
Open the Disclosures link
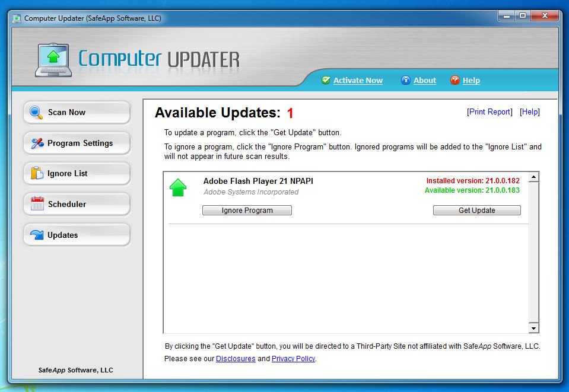236,359
